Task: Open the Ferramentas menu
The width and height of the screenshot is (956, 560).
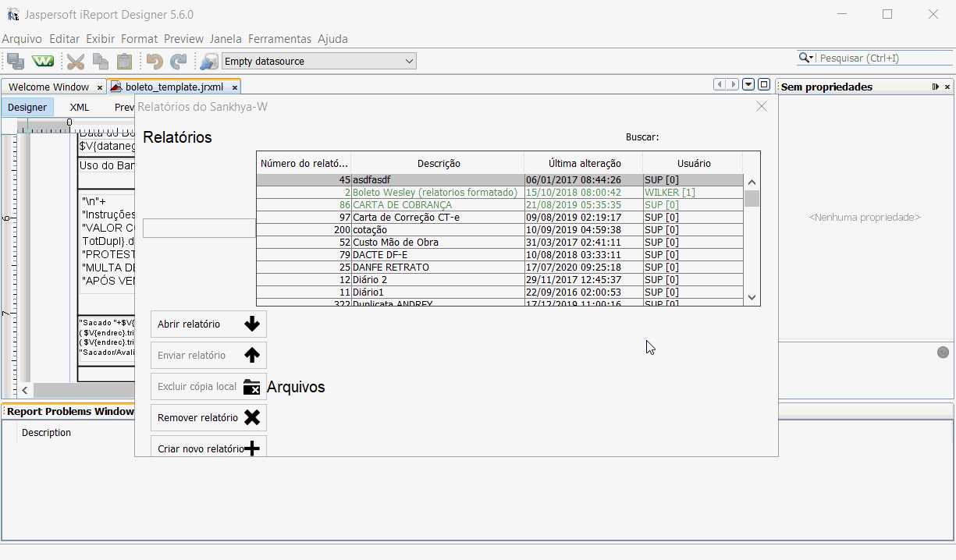Action: tap(280, 38)
